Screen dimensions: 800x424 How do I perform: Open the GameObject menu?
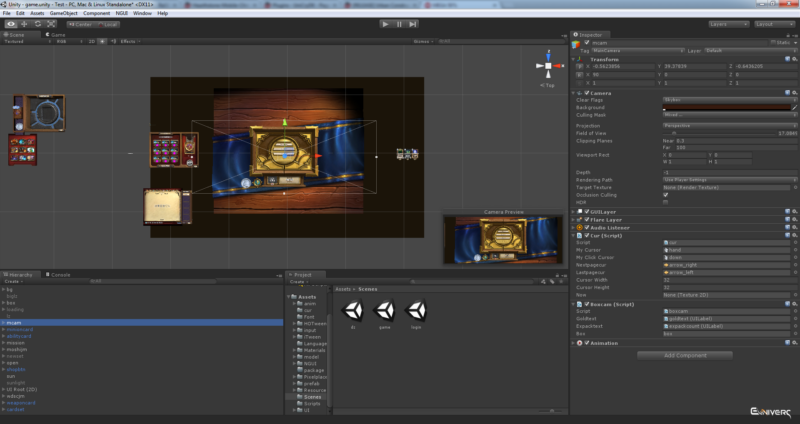(x=64, y=13)
